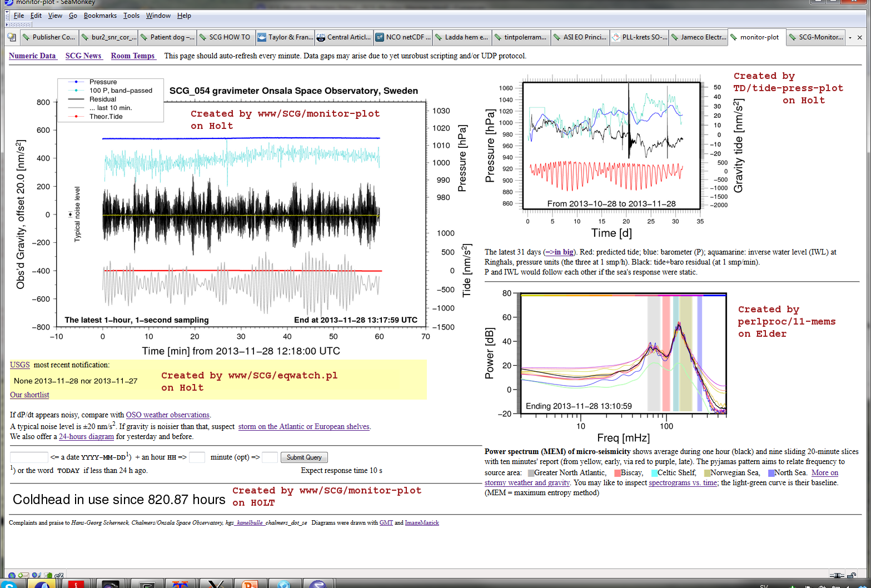Screen dimensions: 871x588
Task: Follow the OSO weather observations link
Action: [167, 415]
